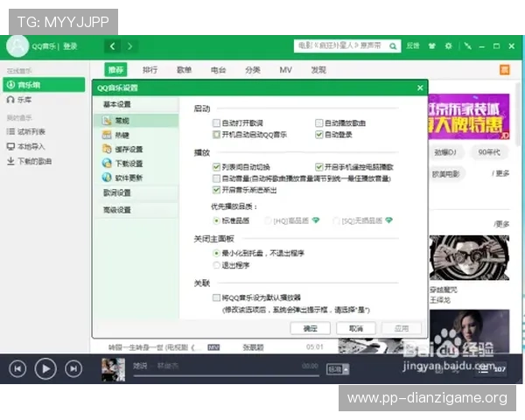Screen dimensions: 525x420
Task: Click the now-playing album thumbnail
Action: coord(113,369)
